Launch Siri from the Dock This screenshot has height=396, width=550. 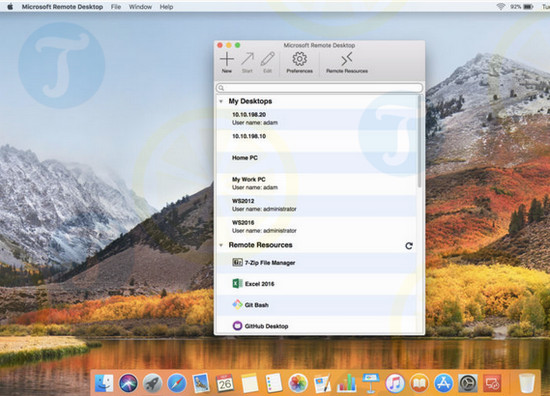click(x=128, y=383)
